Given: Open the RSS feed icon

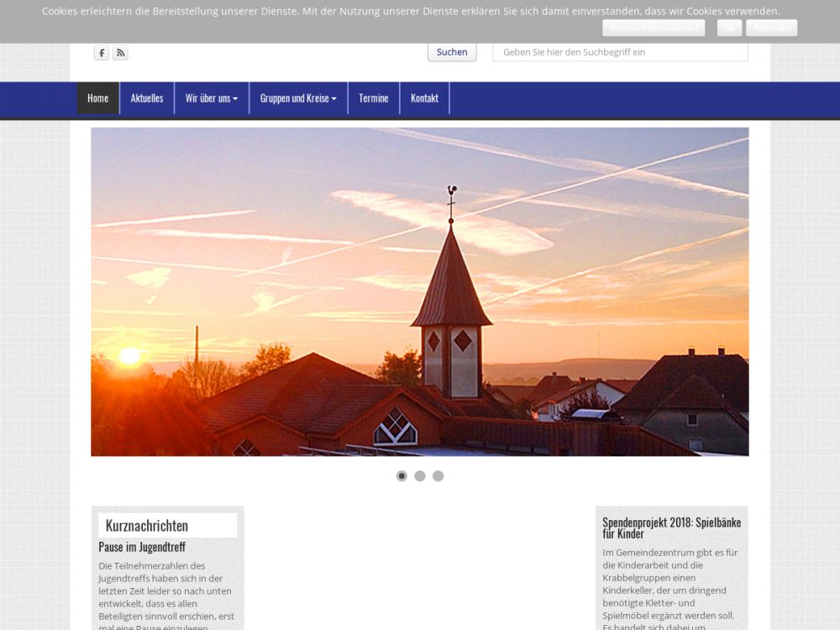Looking at the screenshot, I should click(x=120, y=53).
